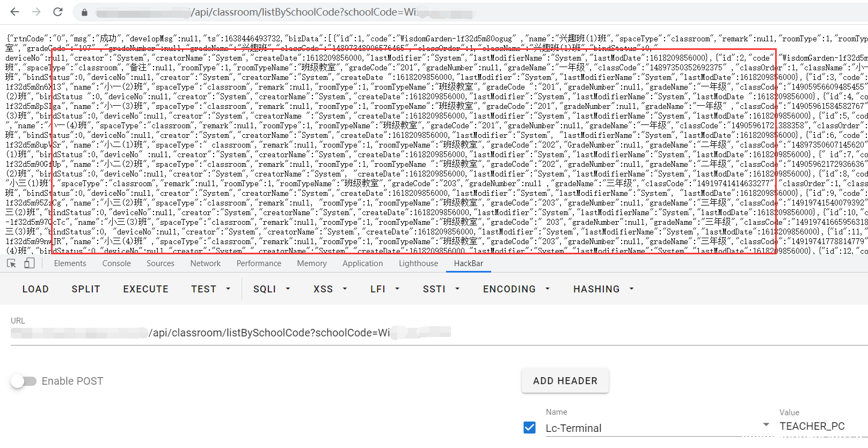This screenshot has width=868, height=448.
Task: Click the lock icon in address bar
Action: pyautogui.click(x=84, y=12)
